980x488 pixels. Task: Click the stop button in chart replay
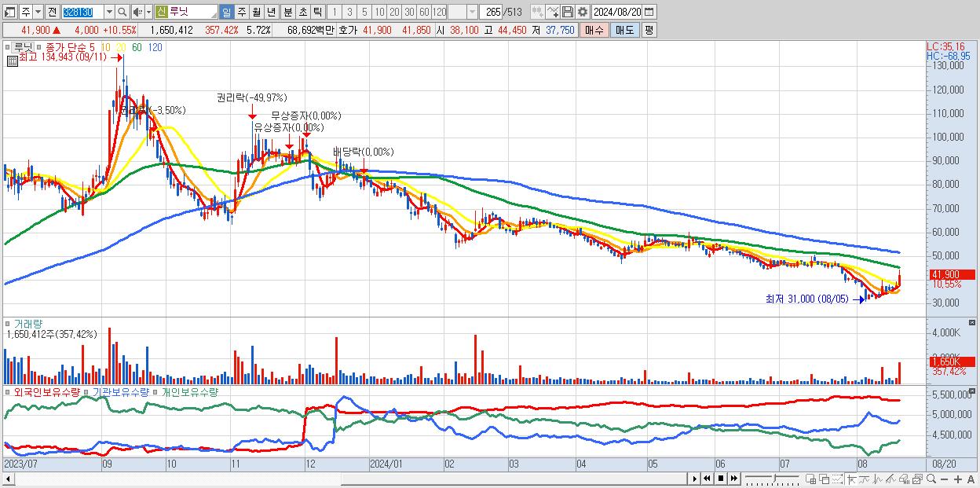coord(720,479)
